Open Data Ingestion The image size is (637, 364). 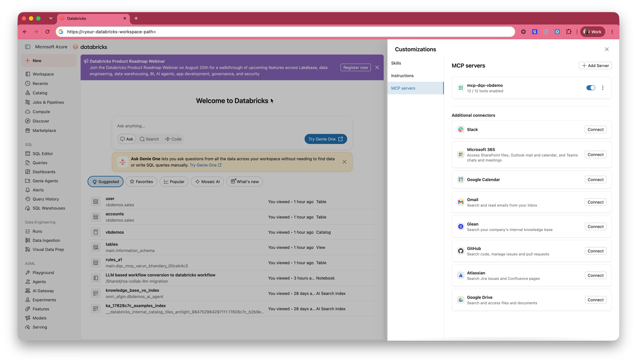point(46,241)
